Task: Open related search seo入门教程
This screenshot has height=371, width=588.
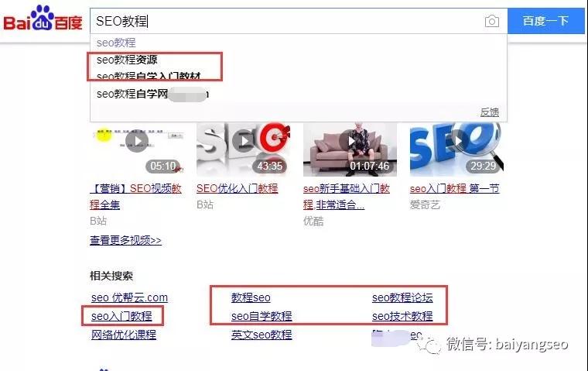Action: coord(121,316)
